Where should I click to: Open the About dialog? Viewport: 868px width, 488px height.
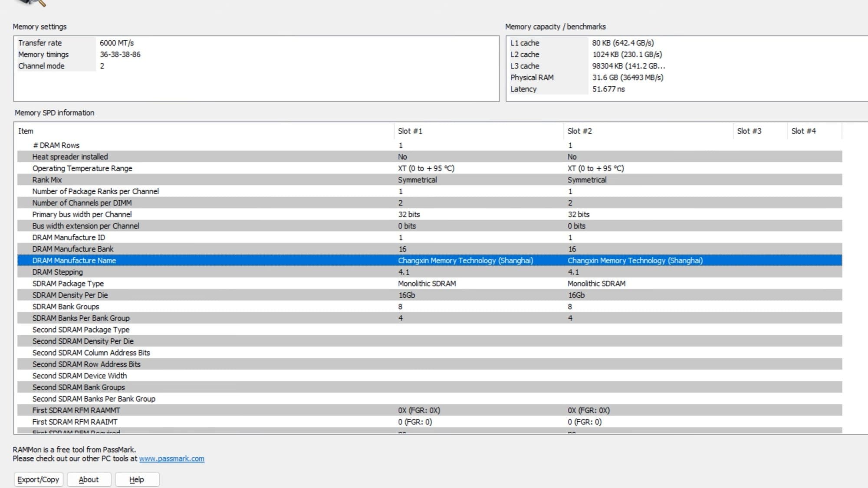pos(89,479)
